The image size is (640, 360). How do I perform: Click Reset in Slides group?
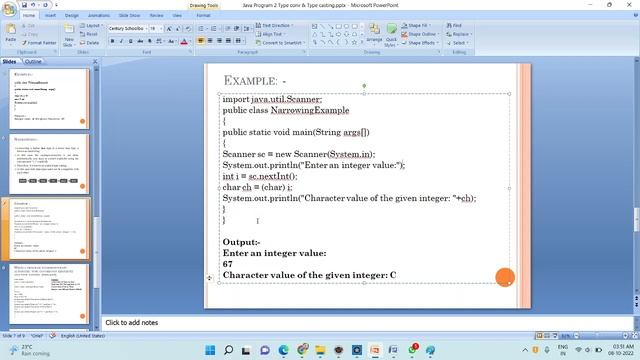89,34
